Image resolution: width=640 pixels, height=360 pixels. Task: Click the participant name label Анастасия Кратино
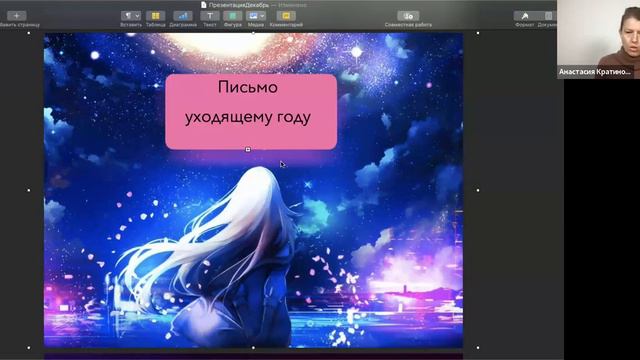(595, 72)
